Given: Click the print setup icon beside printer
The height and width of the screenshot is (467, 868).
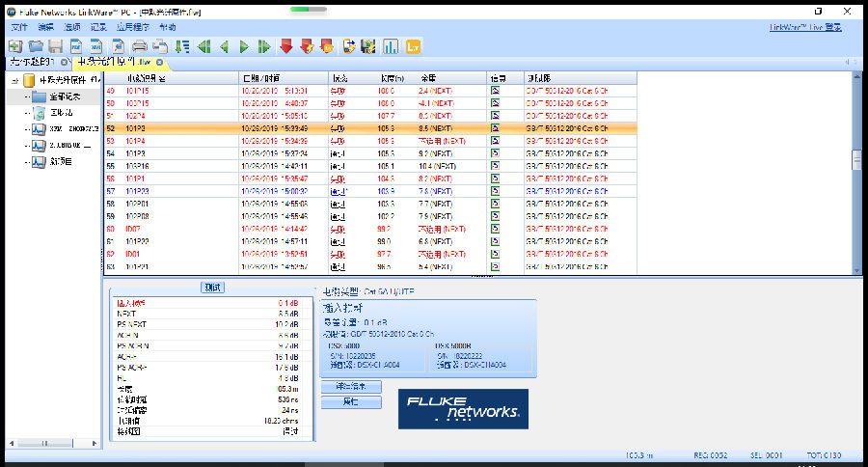Looking at the screenshot, I should pos(160,47).
